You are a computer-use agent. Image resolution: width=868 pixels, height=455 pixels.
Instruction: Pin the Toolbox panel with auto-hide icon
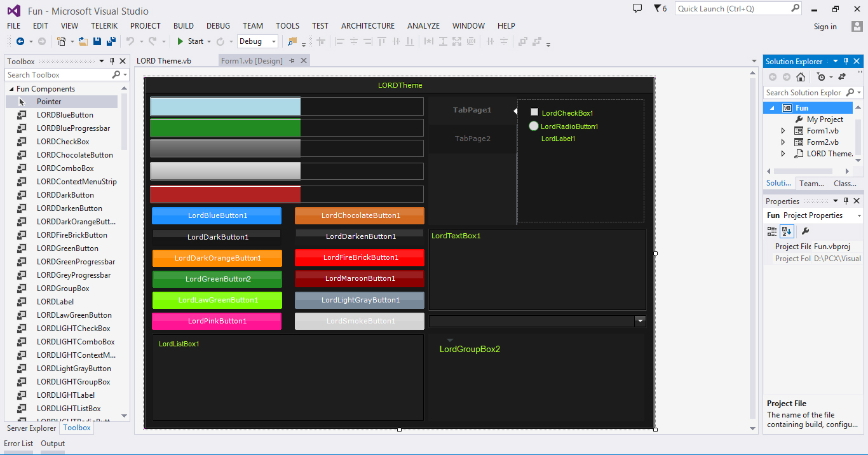(x=112, y=62)
